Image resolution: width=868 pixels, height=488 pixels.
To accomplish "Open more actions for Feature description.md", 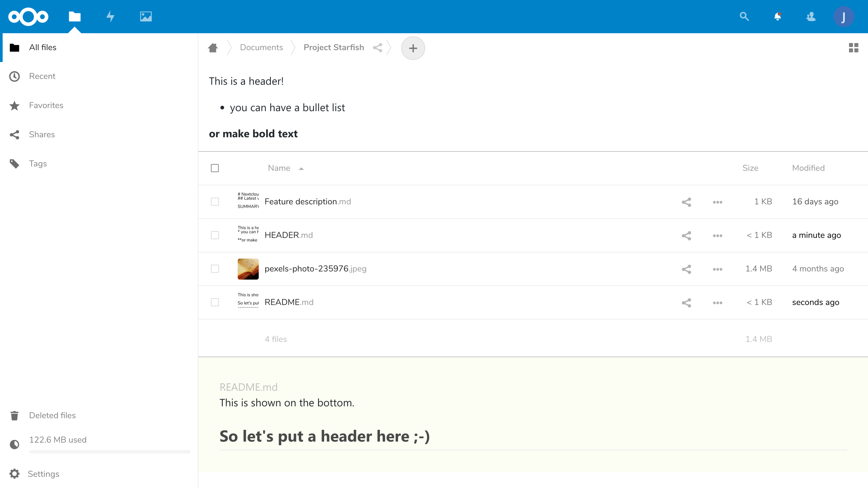I will [717, 202].
